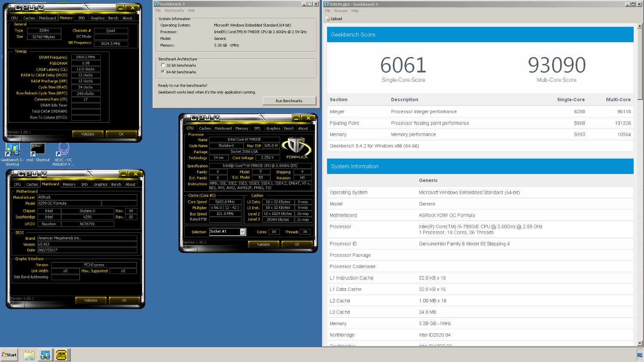Switch to Mainboard tab in CPU tab window
644x362 pixels.
click(x=223, y=128)
